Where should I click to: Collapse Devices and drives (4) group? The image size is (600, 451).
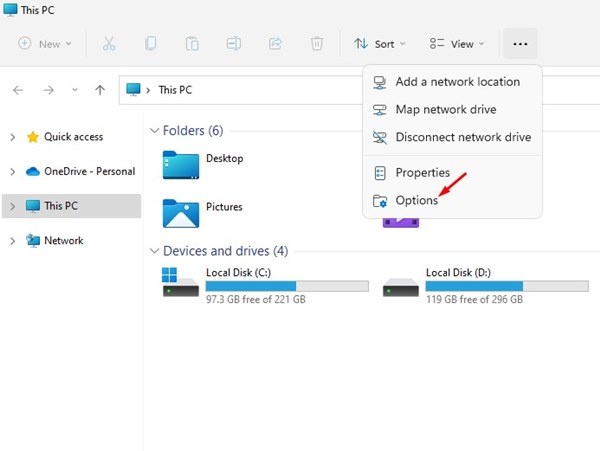(154, 251)
